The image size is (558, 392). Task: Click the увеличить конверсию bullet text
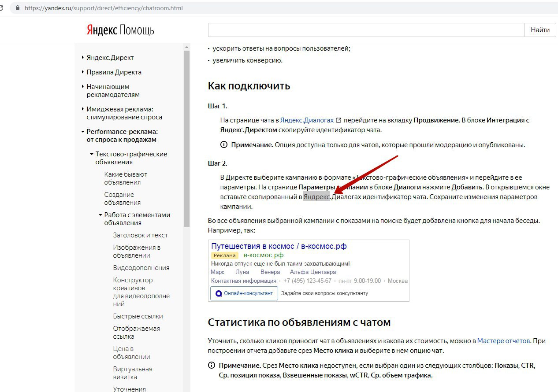(248, 60)
